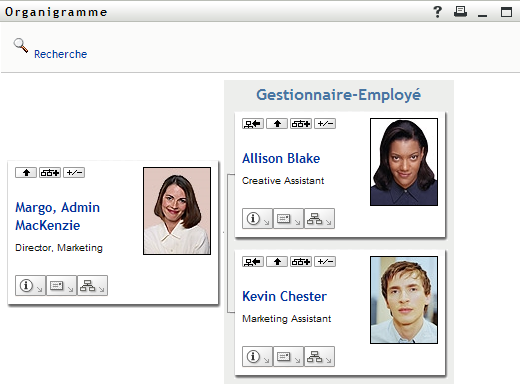Open org chart menu on Allison's card
Viewport: 520px width, 384px height.
pyautogui.click(x=319, y=219)
